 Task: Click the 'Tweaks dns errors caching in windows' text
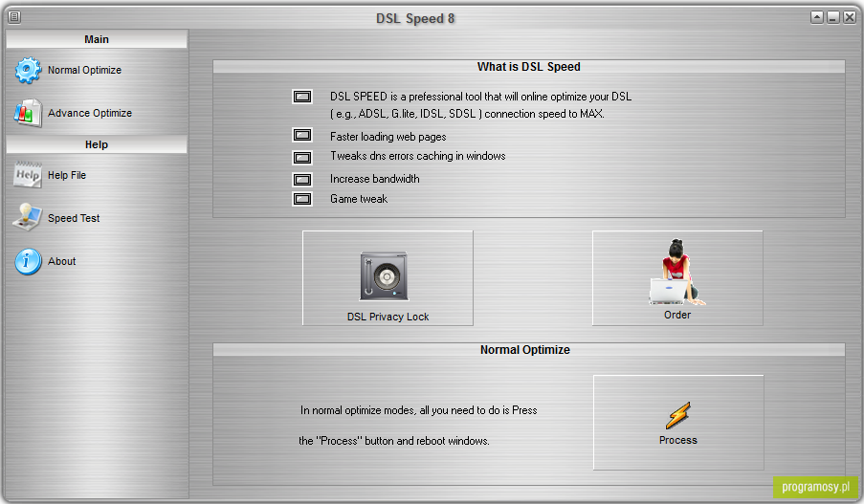418,156
